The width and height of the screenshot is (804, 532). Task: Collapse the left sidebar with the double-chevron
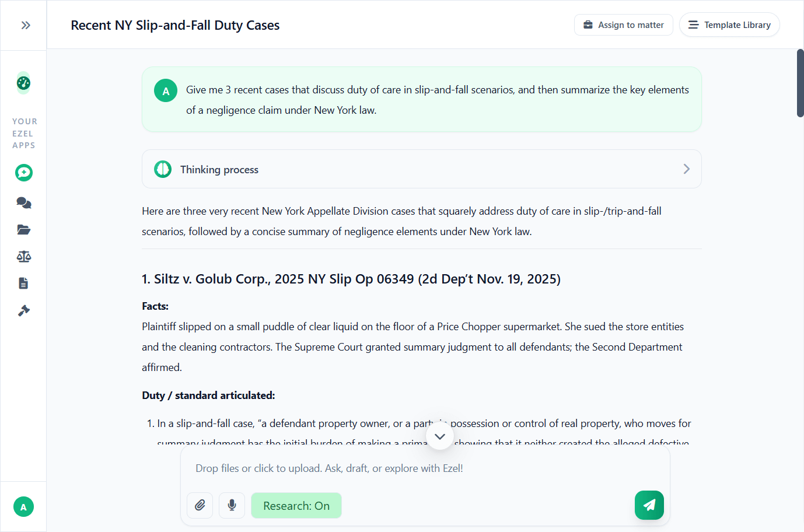pos(26,24)
